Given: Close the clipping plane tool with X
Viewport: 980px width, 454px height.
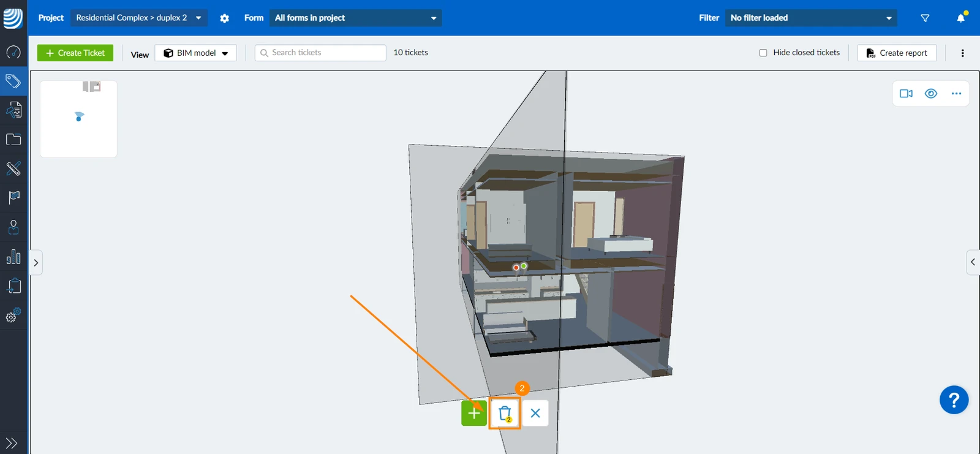Looking at the screenshot, I should 535,414.
